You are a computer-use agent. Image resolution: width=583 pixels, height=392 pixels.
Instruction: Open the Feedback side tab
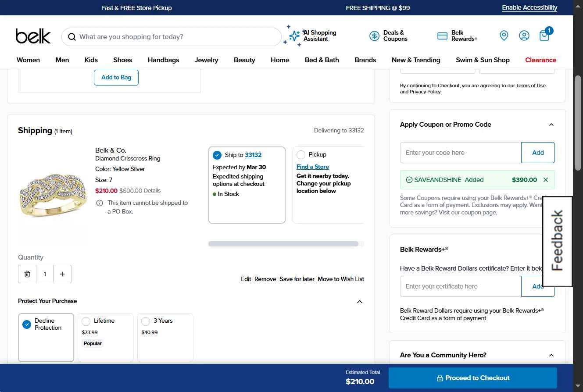coord(558,241)
